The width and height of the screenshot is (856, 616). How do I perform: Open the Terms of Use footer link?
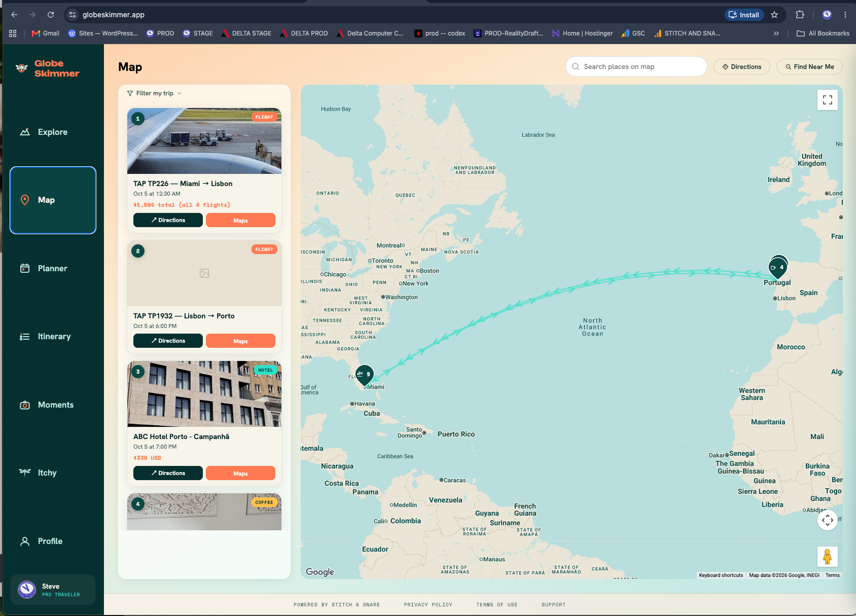(497, 604)
